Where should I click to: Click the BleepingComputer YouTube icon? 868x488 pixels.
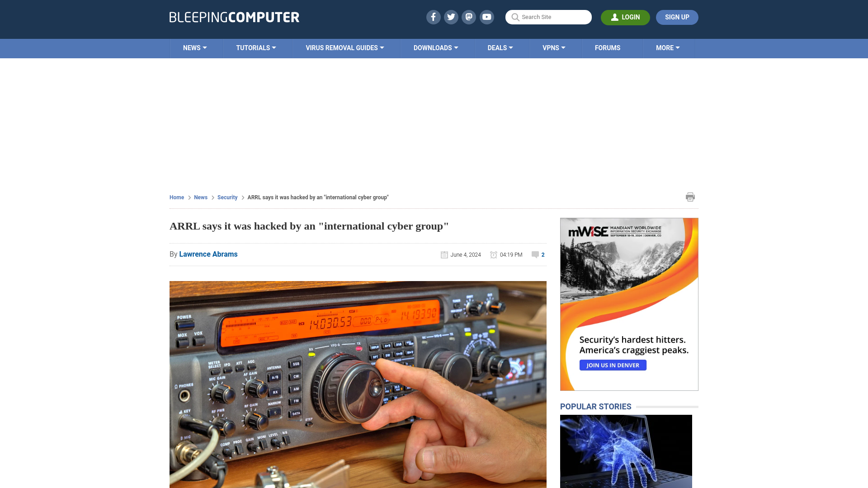tap(487, 17)
